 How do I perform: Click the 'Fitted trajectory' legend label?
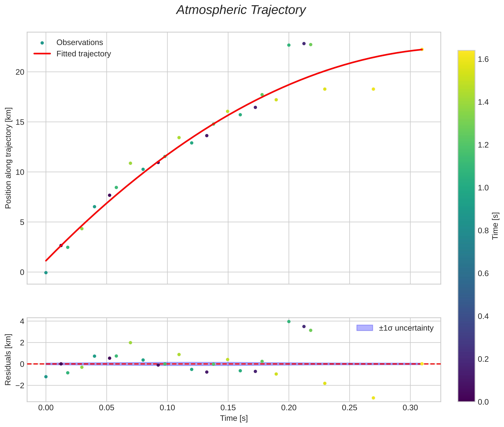point(83,54)
